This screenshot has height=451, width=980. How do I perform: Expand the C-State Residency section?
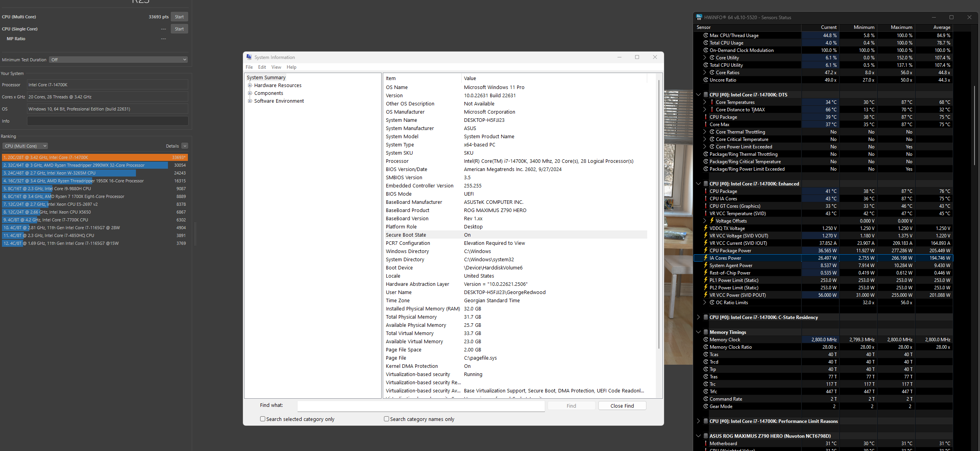click(x=698, y=317)
